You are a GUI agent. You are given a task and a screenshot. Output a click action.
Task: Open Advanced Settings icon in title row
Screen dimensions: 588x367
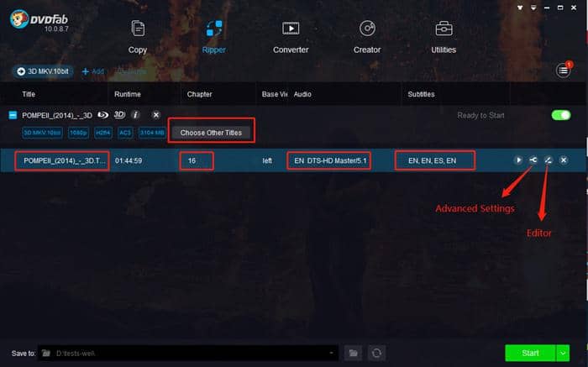point(533,160)
